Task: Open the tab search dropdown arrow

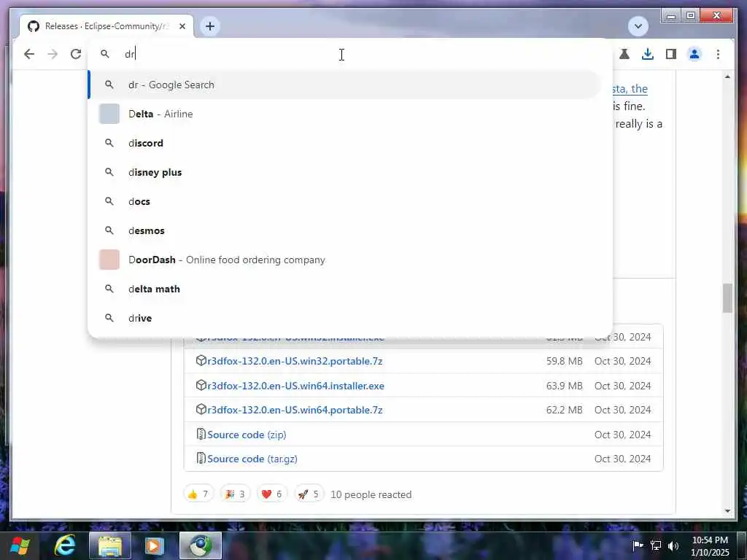Action: click(x=638, y=26)
